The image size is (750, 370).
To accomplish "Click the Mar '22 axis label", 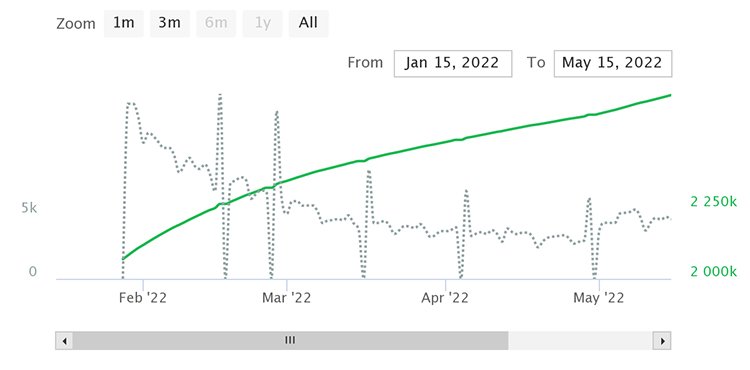I will click(286, 298).
